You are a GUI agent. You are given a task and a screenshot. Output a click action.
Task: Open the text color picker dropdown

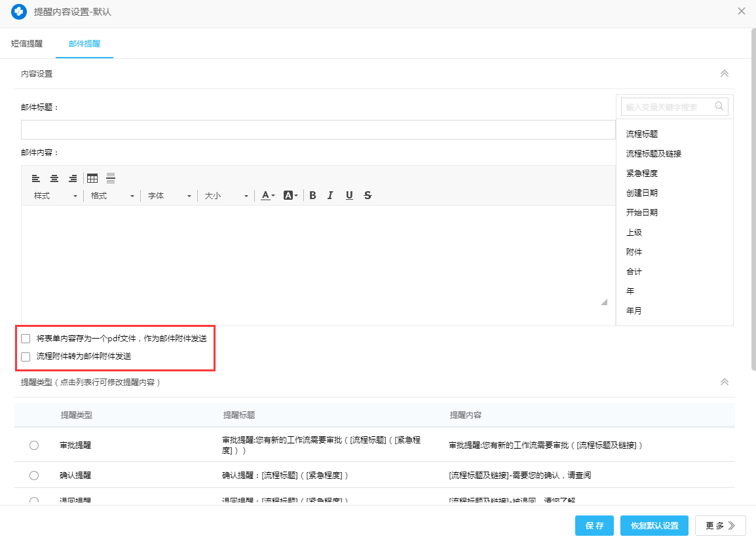[x=268, y=196]
